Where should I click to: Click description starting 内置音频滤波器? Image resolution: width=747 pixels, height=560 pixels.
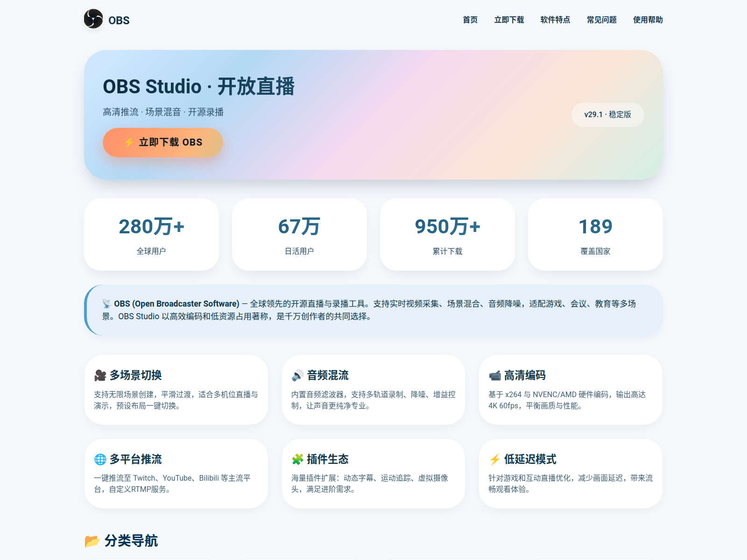click(373, 400)
